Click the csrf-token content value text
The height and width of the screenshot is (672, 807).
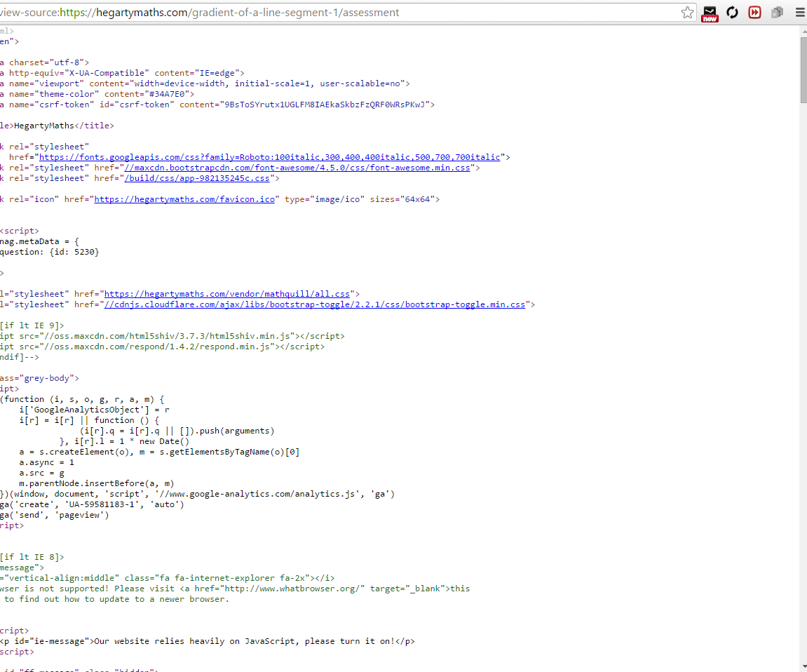coord(325,105)
